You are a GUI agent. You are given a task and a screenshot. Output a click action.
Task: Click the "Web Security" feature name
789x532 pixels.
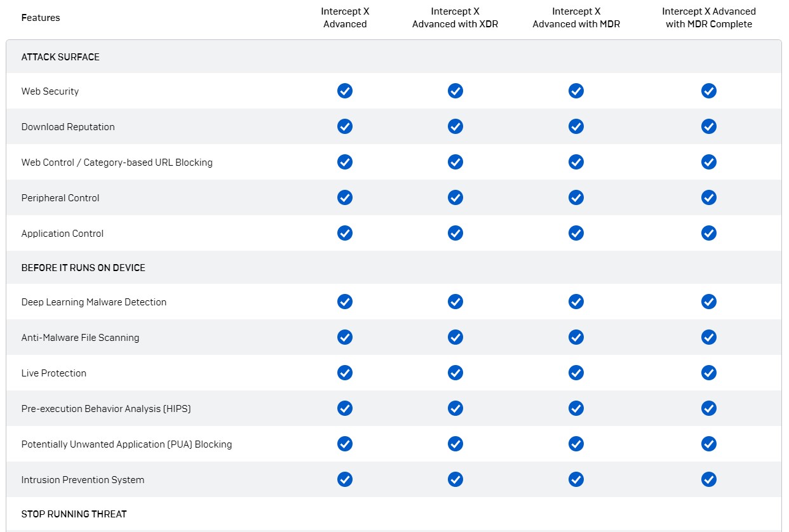click(50, 91)
